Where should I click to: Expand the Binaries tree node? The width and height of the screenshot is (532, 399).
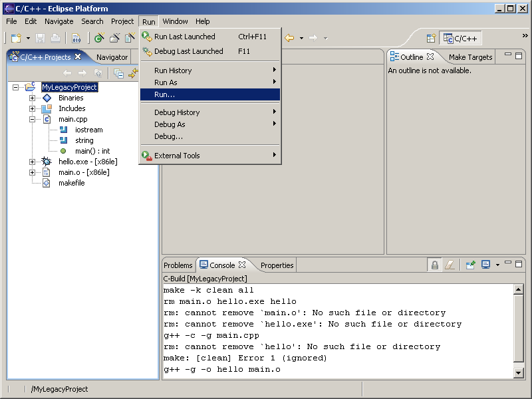tap(32, 98)
